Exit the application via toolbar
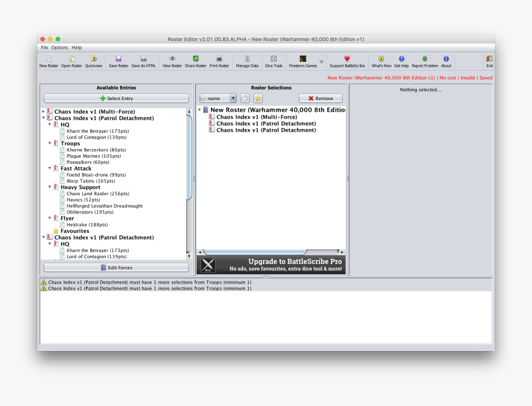Image resolution: width=532 pixels, height=406 pixels. [x=489, y=61]
